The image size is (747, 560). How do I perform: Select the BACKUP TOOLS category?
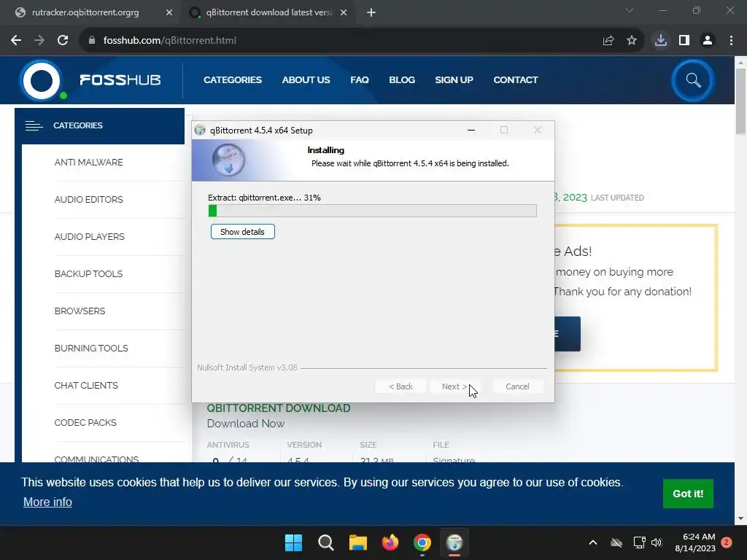click(x=88, y=274)
